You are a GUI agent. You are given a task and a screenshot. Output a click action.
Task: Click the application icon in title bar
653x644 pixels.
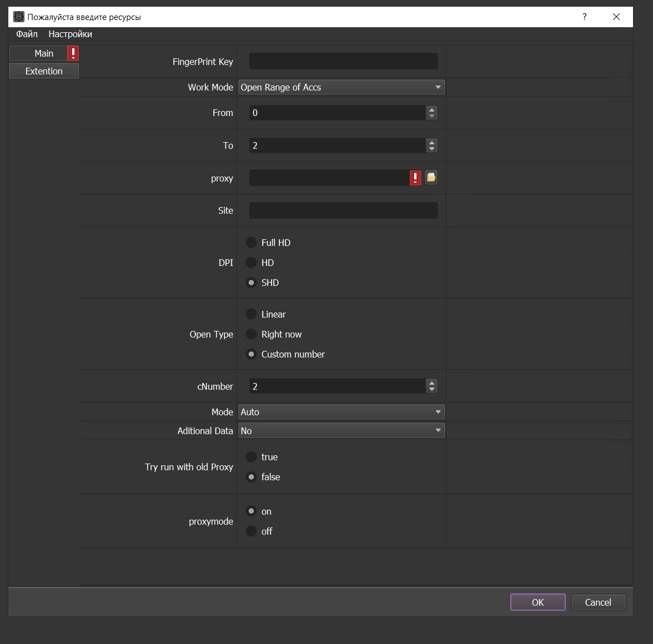[x=19, y=17]
